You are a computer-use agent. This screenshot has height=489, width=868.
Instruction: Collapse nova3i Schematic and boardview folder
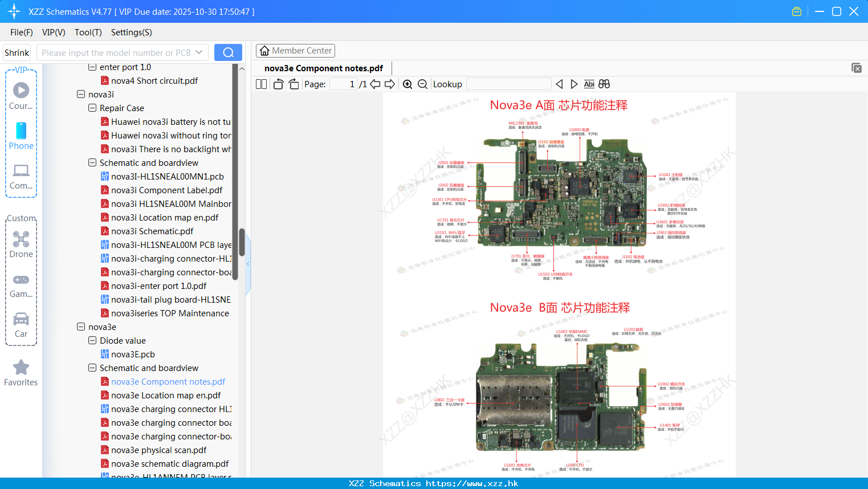coord(92,162)
